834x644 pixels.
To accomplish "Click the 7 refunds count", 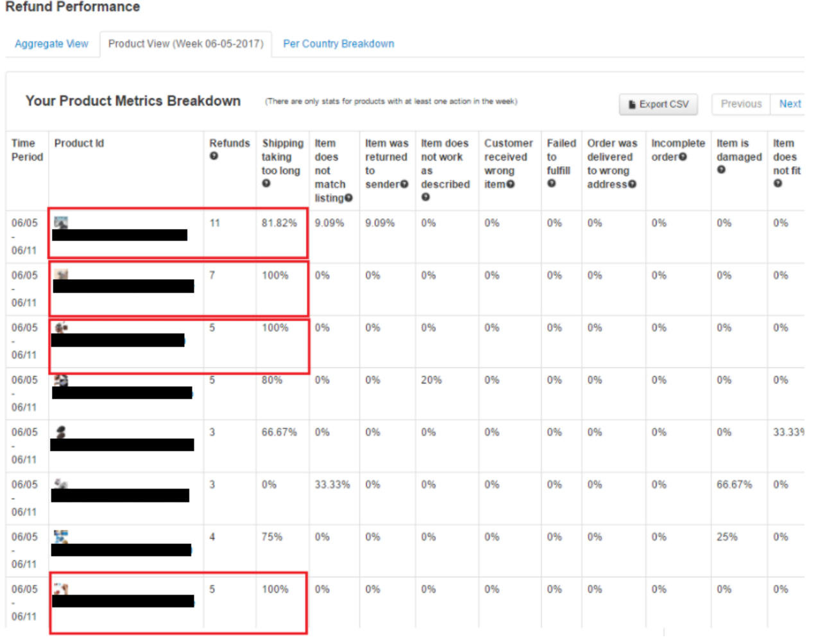I will 212,275.
